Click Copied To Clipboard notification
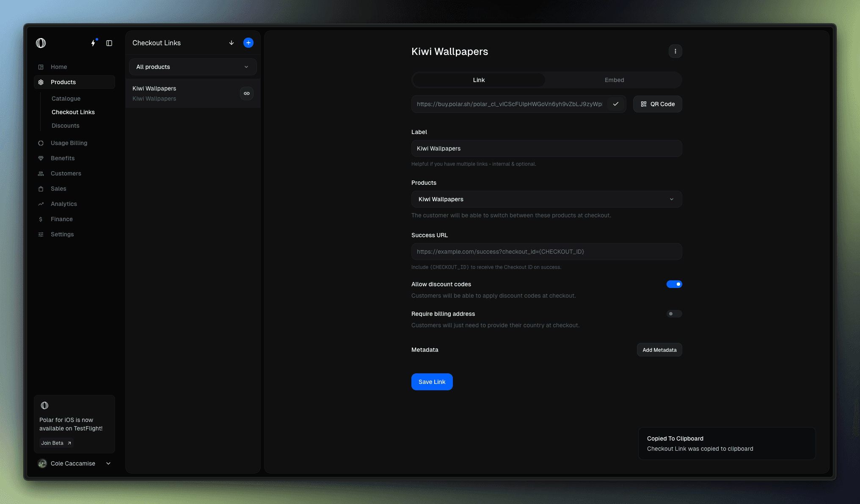Viewport: 860px width, 504px height. click(x=727, y=444)
